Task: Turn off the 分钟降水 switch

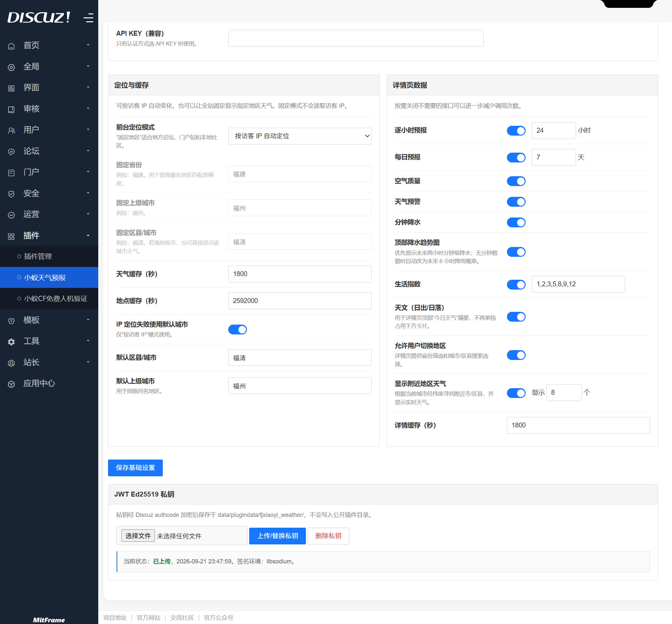Action: coord(516,222)
